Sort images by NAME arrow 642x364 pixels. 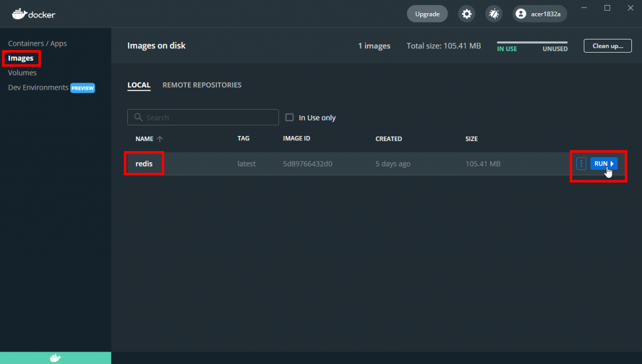point(160,139)
